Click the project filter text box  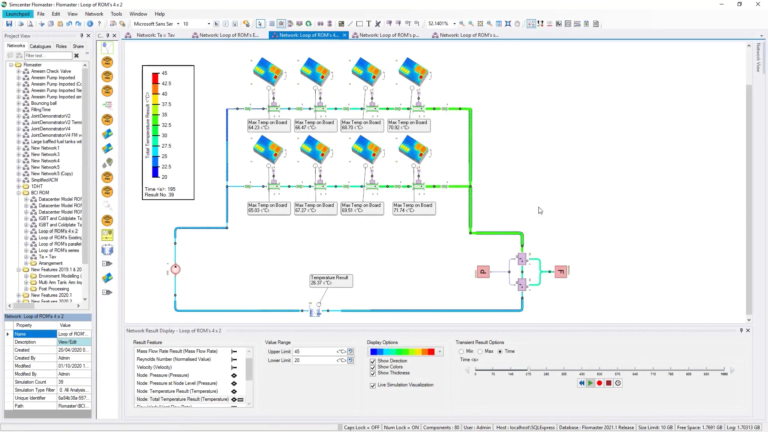tap(48, 55)
